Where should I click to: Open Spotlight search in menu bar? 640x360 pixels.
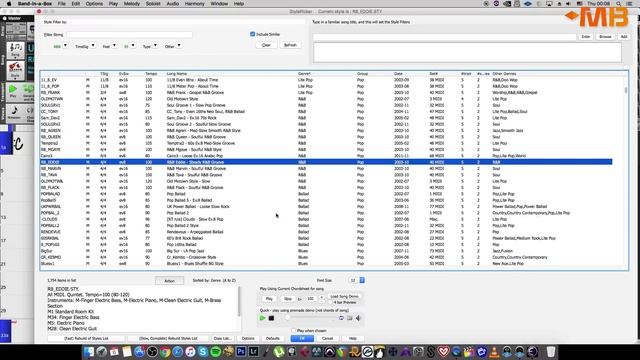pyautogui.click(x=619, y=4)
